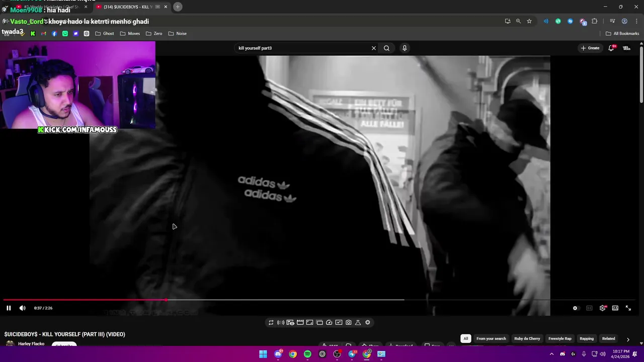The width and height of the screenshot is (644, 362).
Task: Select the 'Rapping' chip
Action: pyautogui.click(x=587, y=338)
